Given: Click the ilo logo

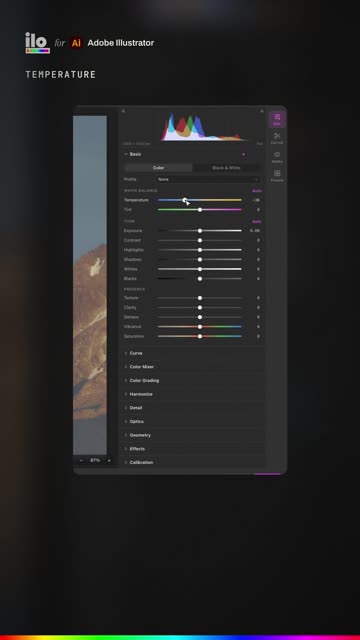Looking at the screenshot, I should (x=38, y=43).
